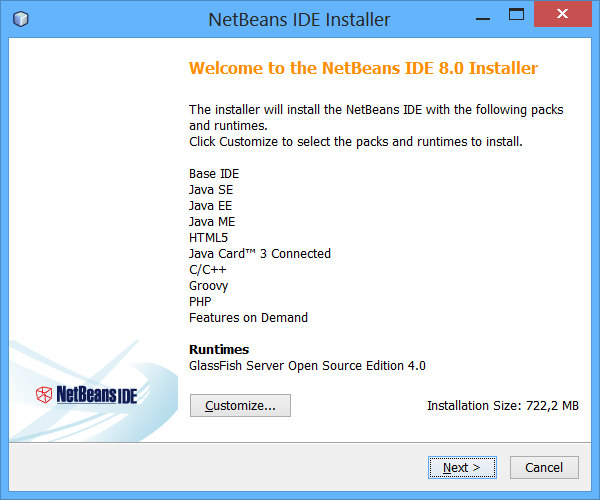Screen dimensions: 600x500
Task: Close the NetBeans IDE Installer window
Action: tap(566, 17)
